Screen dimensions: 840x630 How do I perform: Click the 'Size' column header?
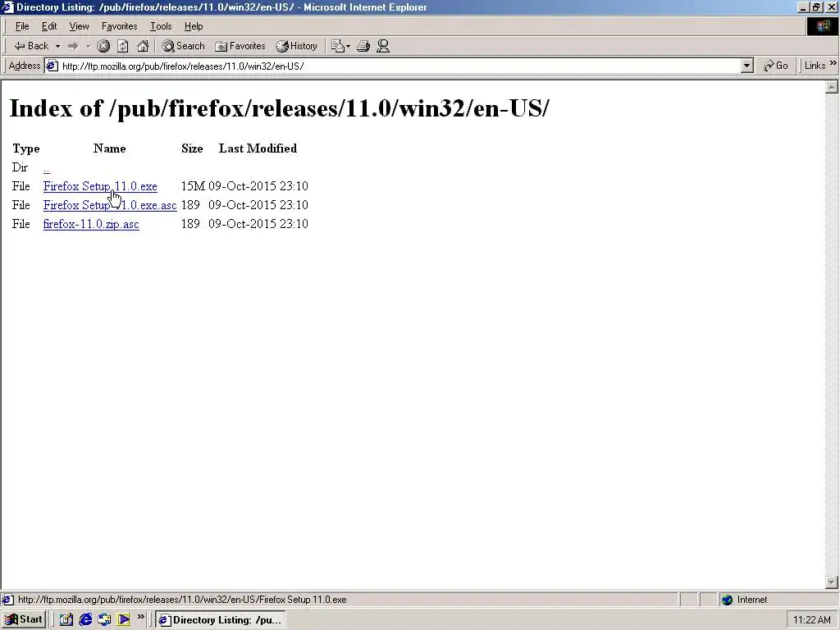click(192, 148)
